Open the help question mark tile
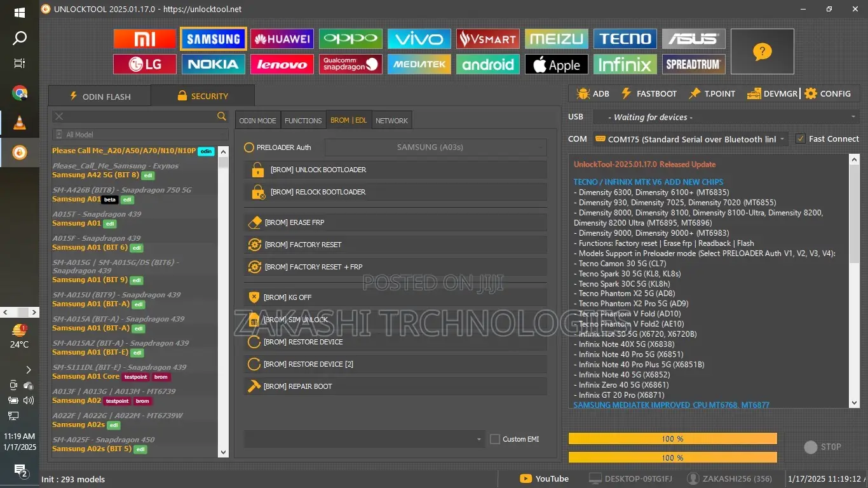The width and height of the screenshot is (868, 488). click(x=763, y=51)
